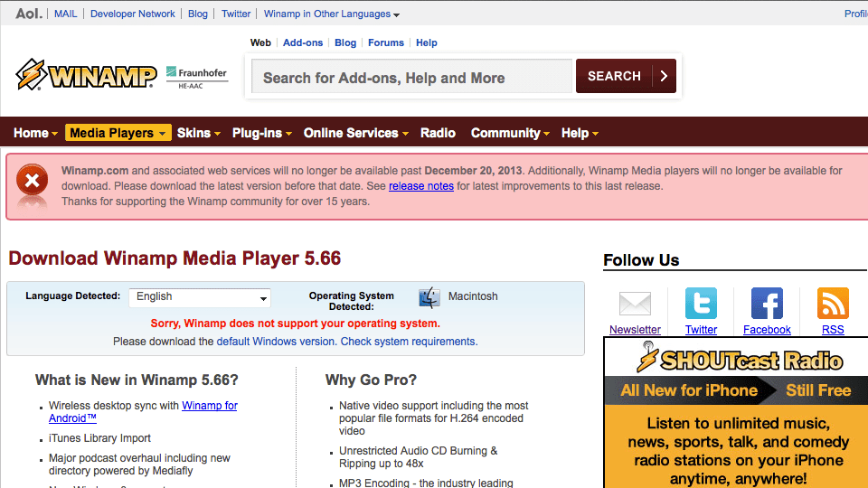Click the Macintosh operating system label
This screenshot has height=488, width=868.
click(x=473, y=296)
